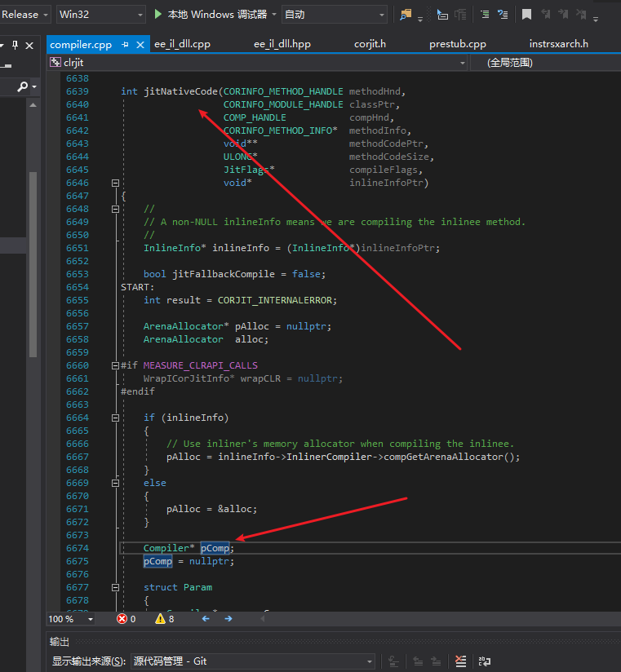This screenshot has width=621, height=672.
Task: Switch to the prestub.cpp tab
Action: tap(458, 44)
